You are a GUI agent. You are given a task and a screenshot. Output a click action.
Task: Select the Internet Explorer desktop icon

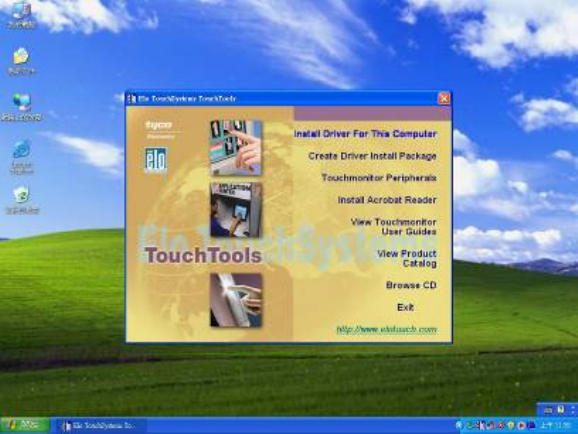21,156
